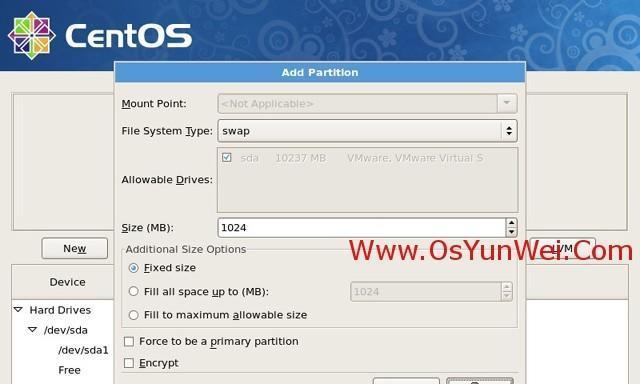Screen dimensions: 640x384
Task: Click the New partition button
Action: click(75, 249)
